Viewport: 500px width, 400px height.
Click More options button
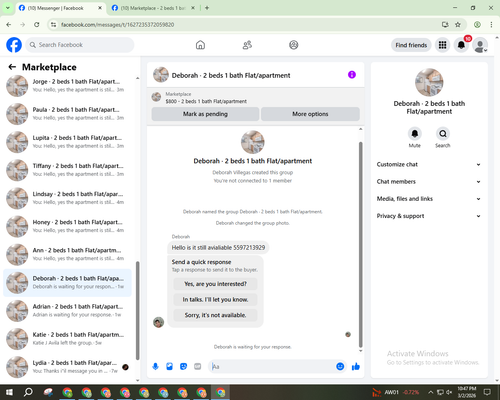point(310,114)
